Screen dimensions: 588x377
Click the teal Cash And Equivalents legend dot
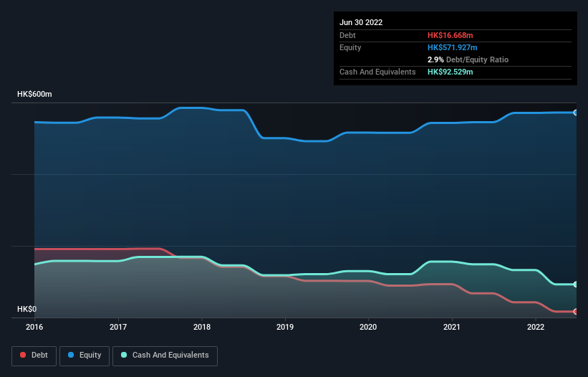tap(124, 355)
